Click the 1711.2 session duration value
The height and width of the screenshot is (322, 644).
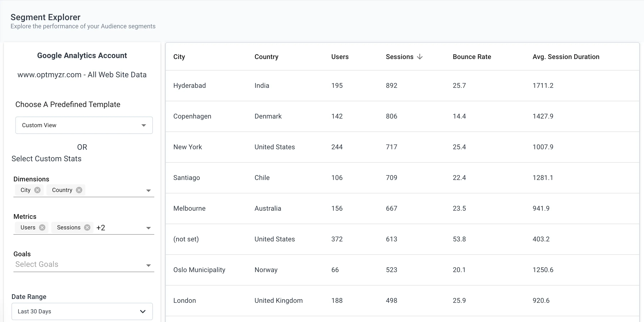543,86
